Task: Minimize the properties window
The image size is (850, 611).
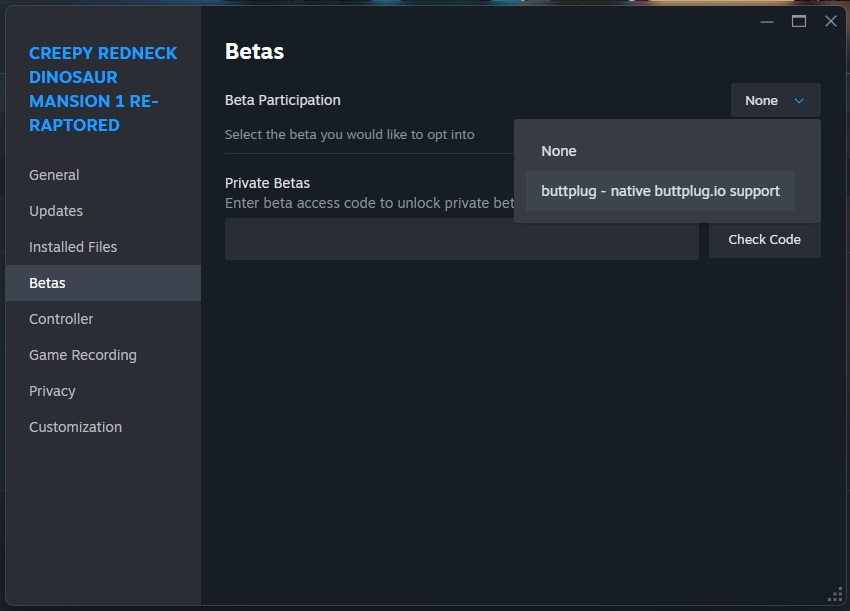Action: 767,21
